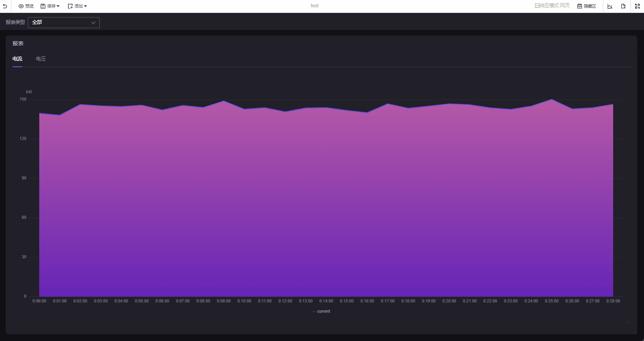The height and width of the screenshot is (341, 644).
Task: Click the 添加 add component icon
Action: pos(70,6)
